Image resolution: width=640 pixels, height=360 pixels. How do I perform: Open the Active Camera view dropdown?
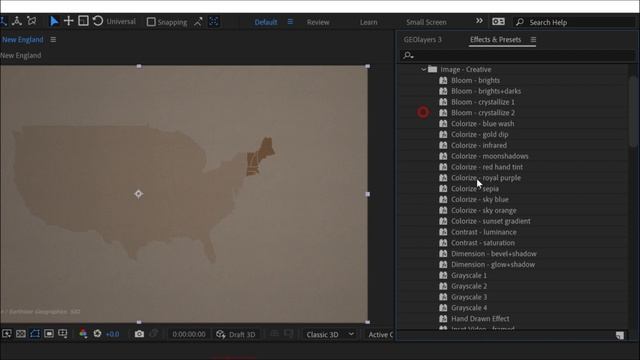pyautogui.click(x=380, y=334)
